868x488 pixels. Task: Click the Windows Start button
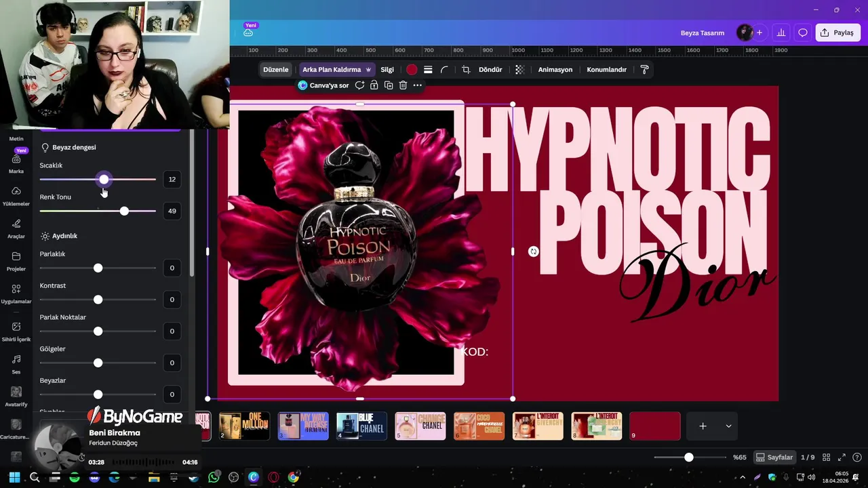tap(14, 477)
